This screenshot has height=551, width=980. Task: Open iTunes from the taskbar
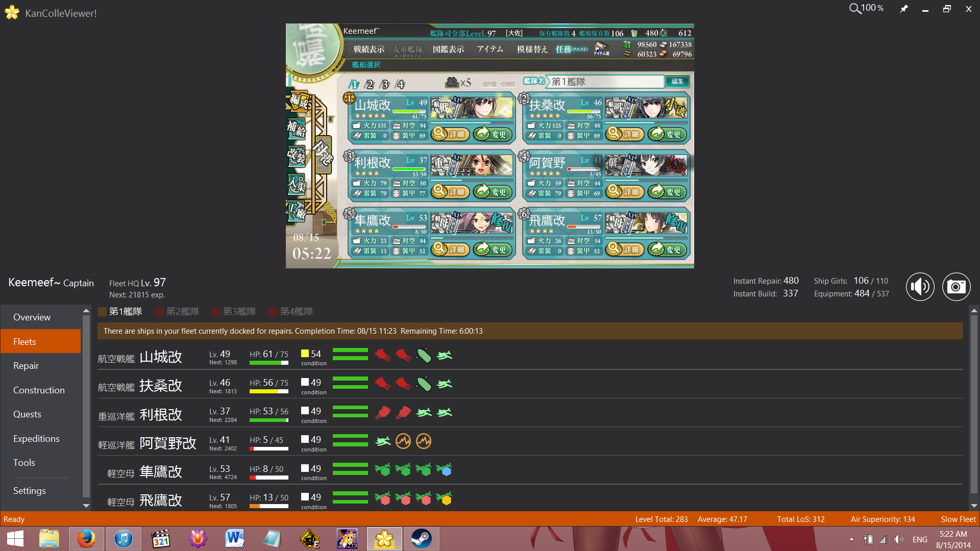(124, 539)
